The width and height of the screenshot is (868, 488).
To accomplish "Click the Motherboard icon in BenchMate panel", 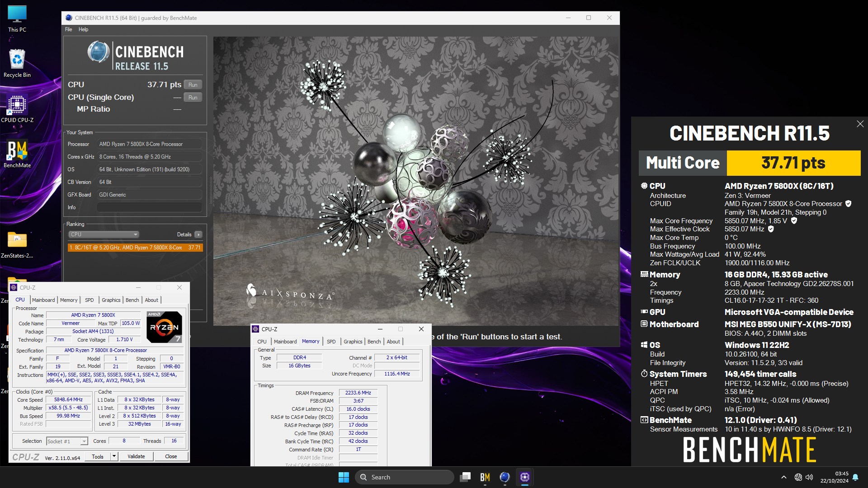I will [644, 324].
